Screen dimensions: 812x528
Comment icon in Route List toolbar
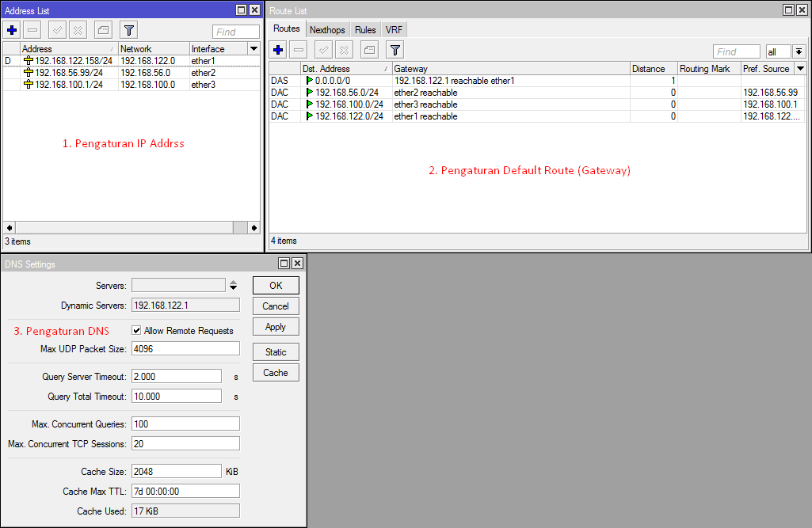click(x=370, y=50)
